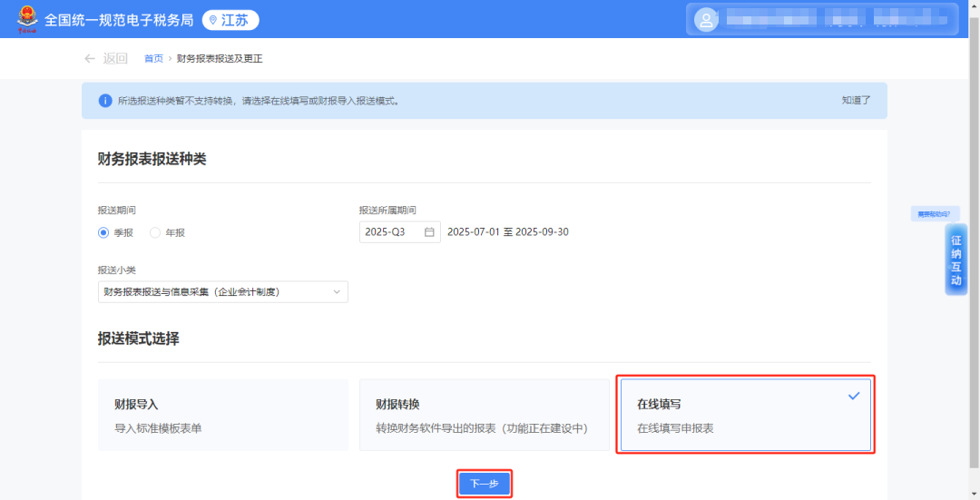Open the calendar icon in period field

[x=429, y=232]
